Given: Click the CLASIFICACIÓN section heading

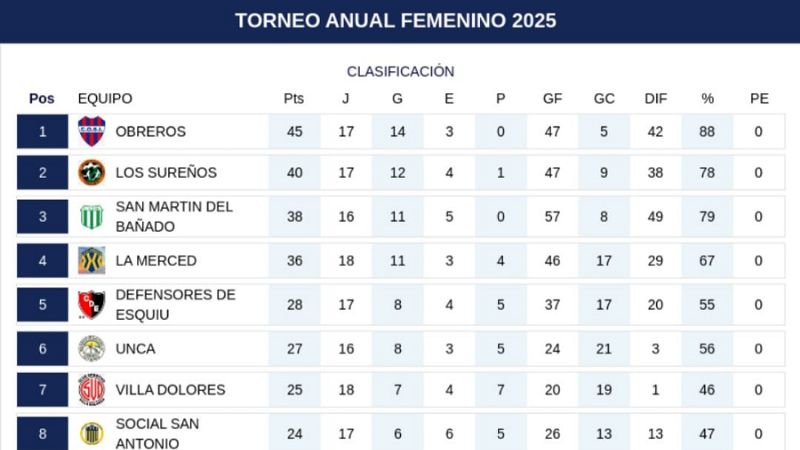Looking at the screenshot, I should 400,72.
